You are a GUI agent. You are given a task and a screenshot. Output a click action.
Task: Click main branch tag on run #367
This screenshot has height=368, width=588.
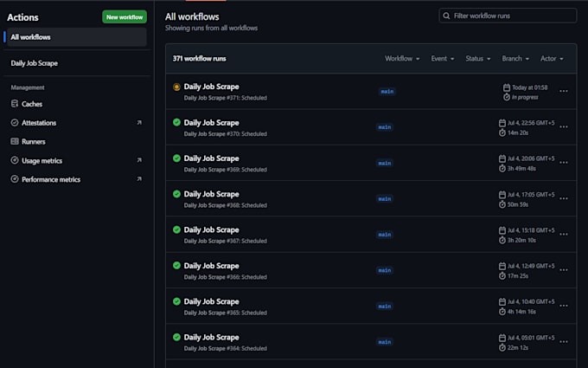tap(385, 235)
